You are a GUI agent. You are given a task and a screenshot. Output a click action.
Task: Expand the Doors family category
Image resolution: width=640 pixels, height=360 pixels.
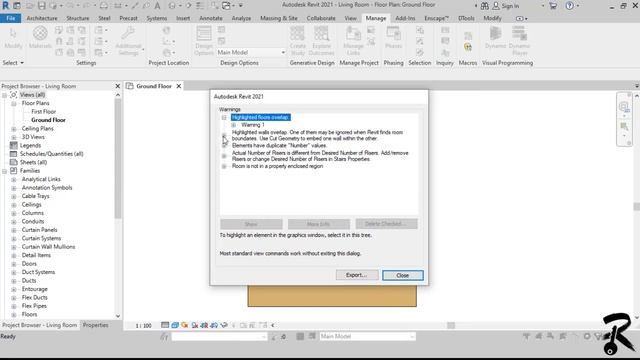14,264
